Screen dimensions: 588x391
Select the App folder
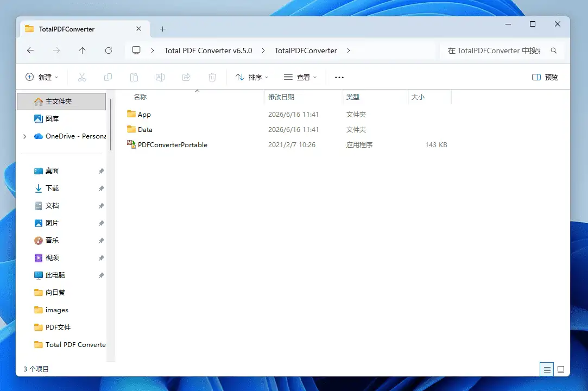click(x=144, y=115)
